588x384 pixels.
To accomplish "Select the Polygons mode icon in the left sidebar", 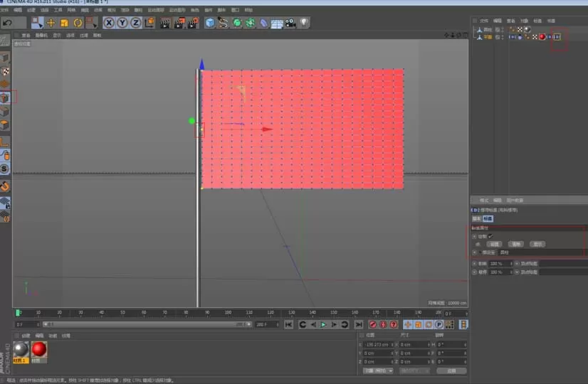I will pos(5,124).
